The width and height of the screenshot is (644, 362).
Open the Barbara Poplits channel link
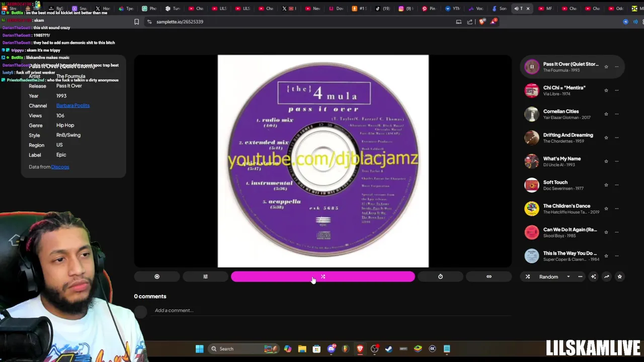tap(73, 106)
